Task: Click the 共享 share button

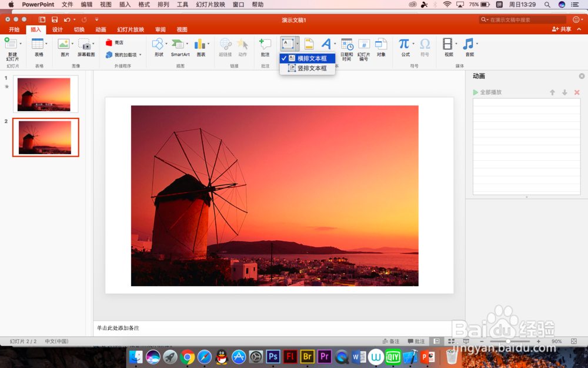Action: (562, 29)
